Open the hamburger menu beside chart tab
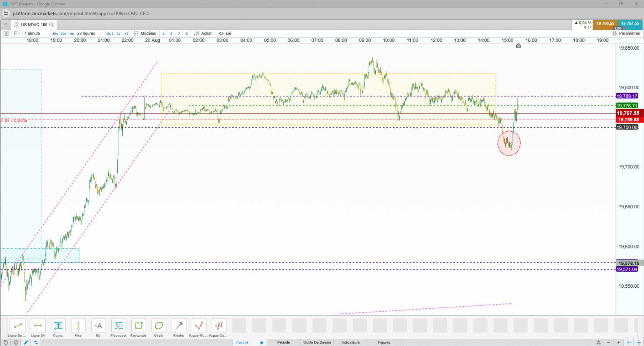 [x=5, y=25]
